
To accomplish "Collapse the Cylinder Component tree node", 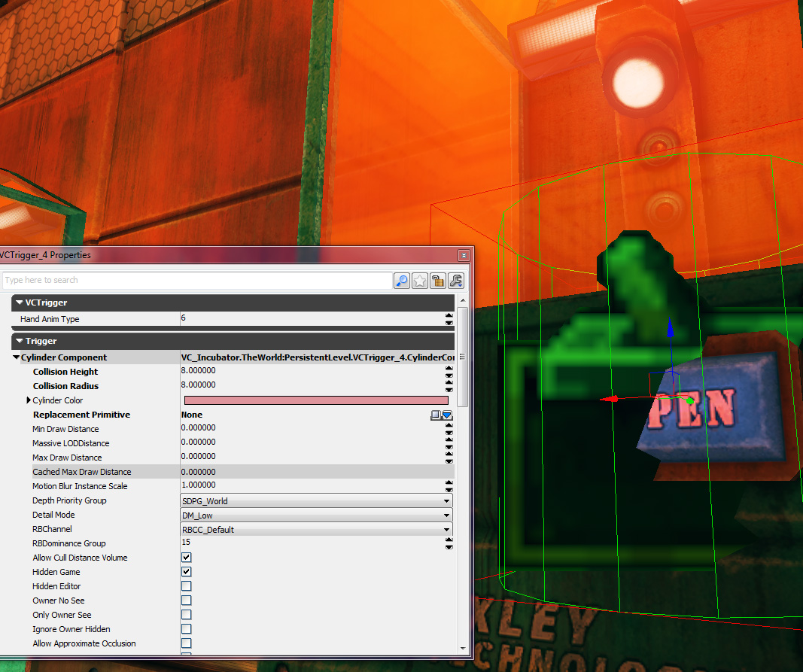I will tap(16, 357).
